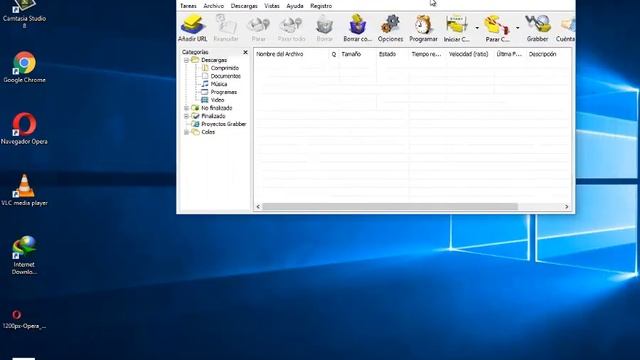
Task: Expand the No finalizado node
Action: click(x=186, y=108)
